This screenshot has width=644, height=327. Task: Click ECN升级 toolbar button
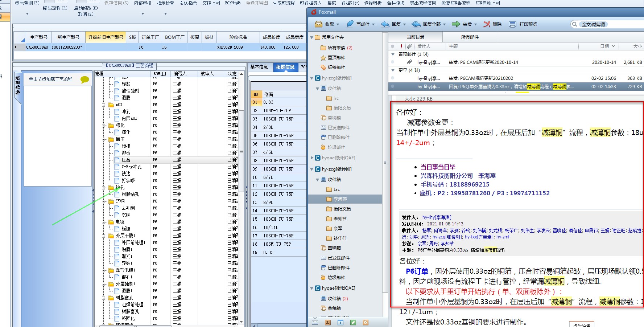pos(233,3)
